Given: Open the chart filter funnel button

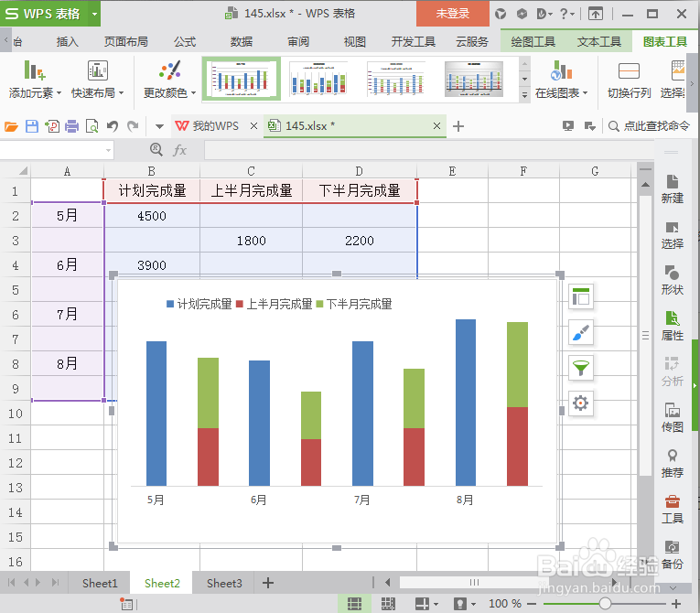Looking at the screenshot, I should point(581,368).
